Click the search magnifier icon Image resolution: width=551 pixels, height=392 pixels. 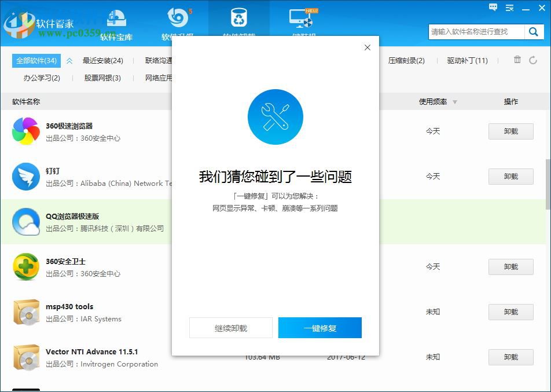tap(533, 32)
